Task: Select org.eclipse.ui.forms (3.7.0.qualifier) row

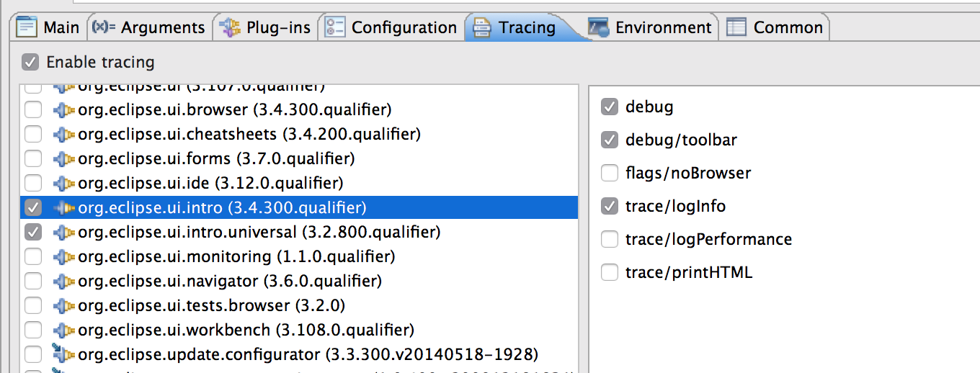Action: click(298, 159)
